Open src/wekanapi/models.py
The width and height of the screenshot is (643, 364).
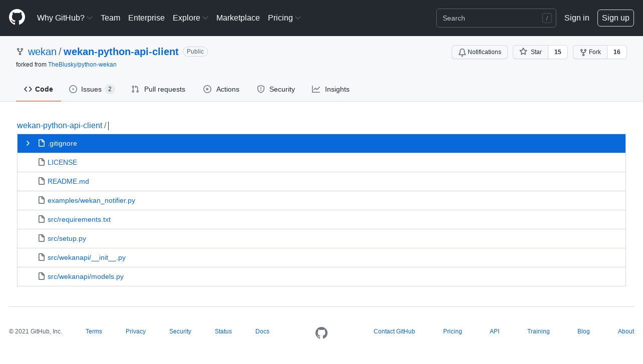point(86,277)
